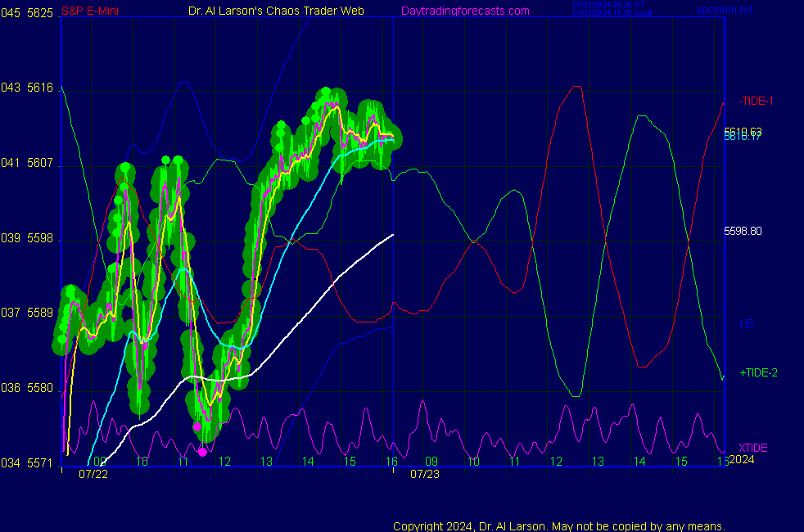804x532 pixels.
Task: Click the 10 hour label in the 07/23 session
Action: pyautogui.click(x=473, y=462)
